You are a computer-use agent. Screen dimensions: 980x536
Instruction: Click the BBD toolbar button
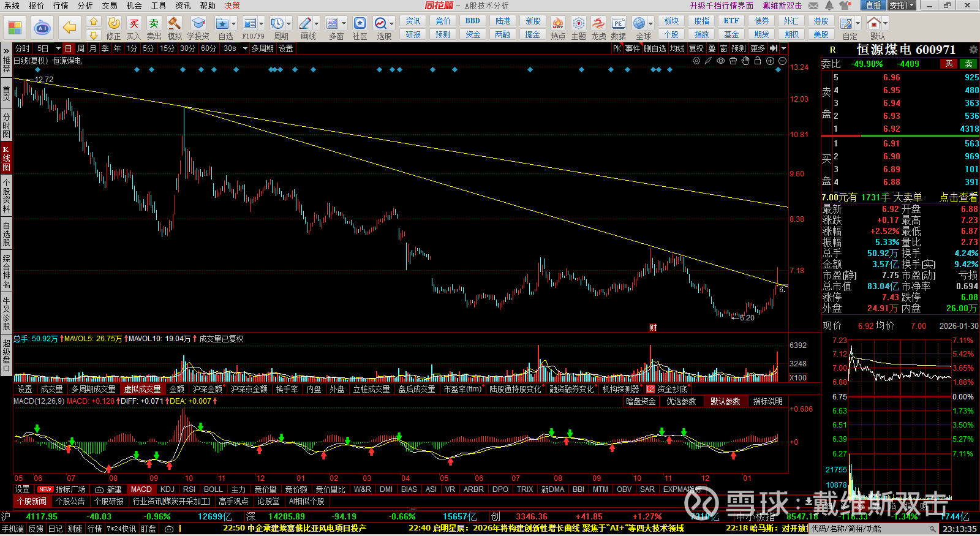coord(473,21)
